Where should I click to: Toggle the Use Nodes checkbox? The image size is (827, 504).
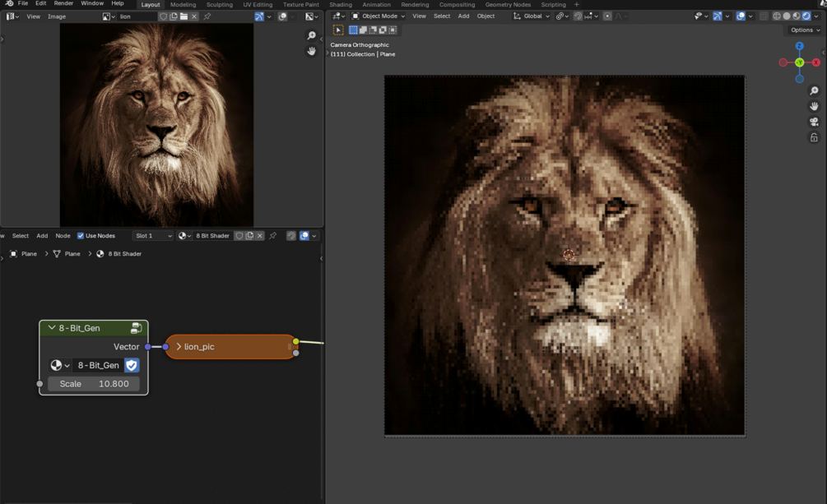click(81, 236)
